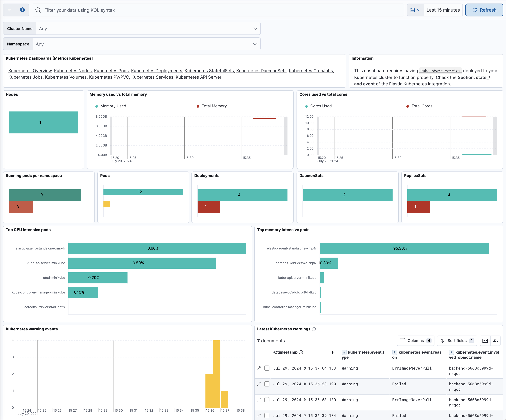Open the filter options icon beside add filter

point(9,10)
